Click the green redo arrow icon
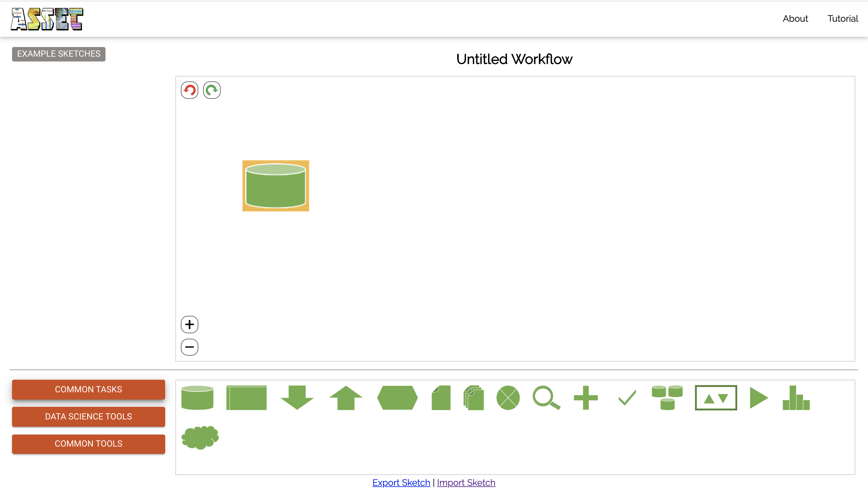The image size is (868, 496). tap(212, 90)
